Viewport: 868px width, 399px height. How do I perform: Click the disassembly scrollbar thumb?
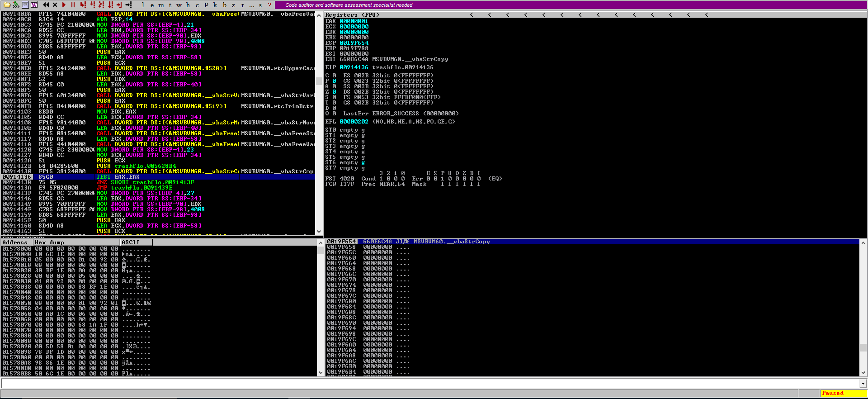(x=319, y=81)
